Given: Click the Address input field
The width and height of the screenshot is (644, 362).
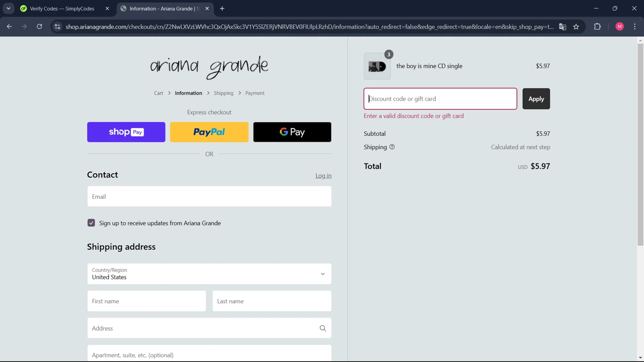Looking at the screenshot, I should pyautogui.click(x=209, y=328).
